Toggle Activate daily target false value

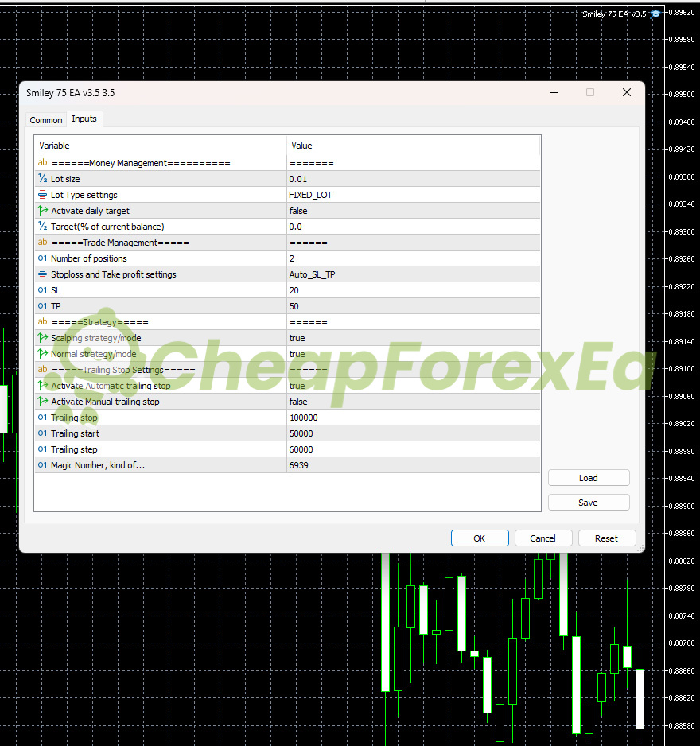click(413, 211)
